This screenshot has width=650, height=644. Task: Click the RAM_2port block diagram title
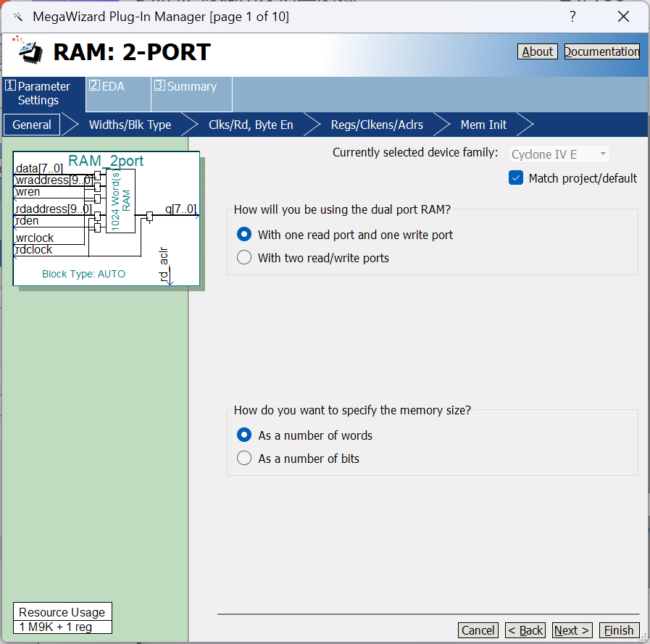[x=106, y=161]
